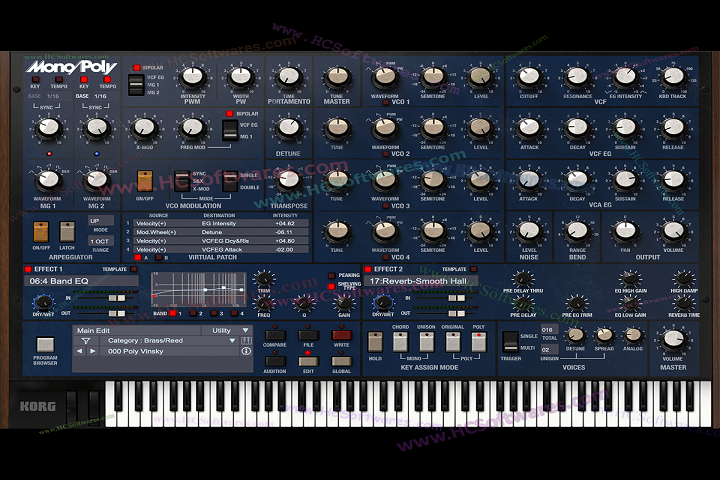Click the MG 1 Waveform knob
The width and height of the screenshot is (720, 480).
pyautogui.click(x=48, y=181)
